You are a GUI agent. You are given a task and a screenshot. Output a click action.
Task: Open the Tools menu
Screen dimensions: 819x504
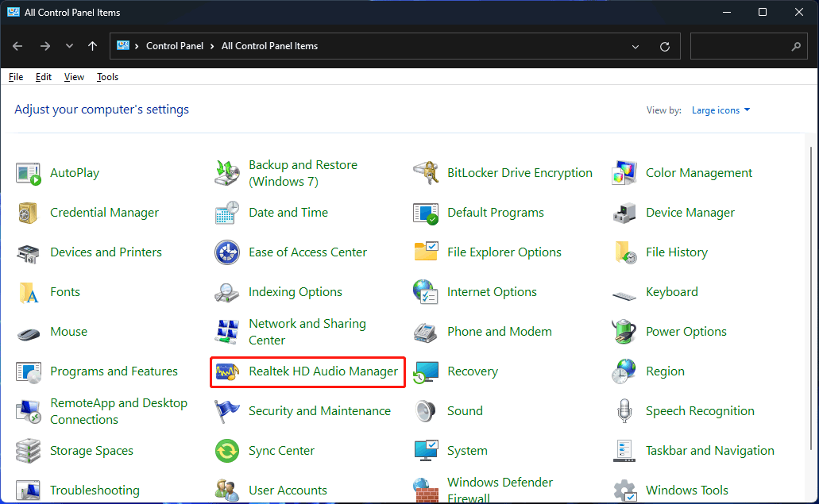pyautogui.click(x=107, y=77)
